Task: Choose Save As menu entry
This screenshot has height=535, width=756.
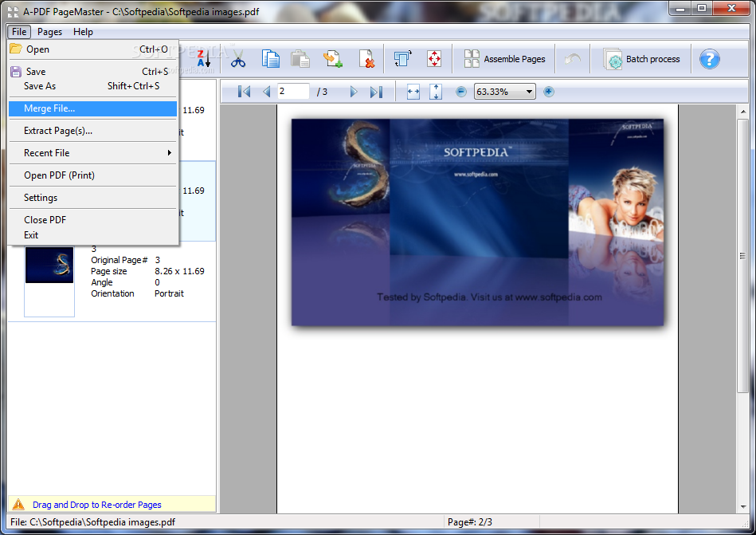Action: 92,86
